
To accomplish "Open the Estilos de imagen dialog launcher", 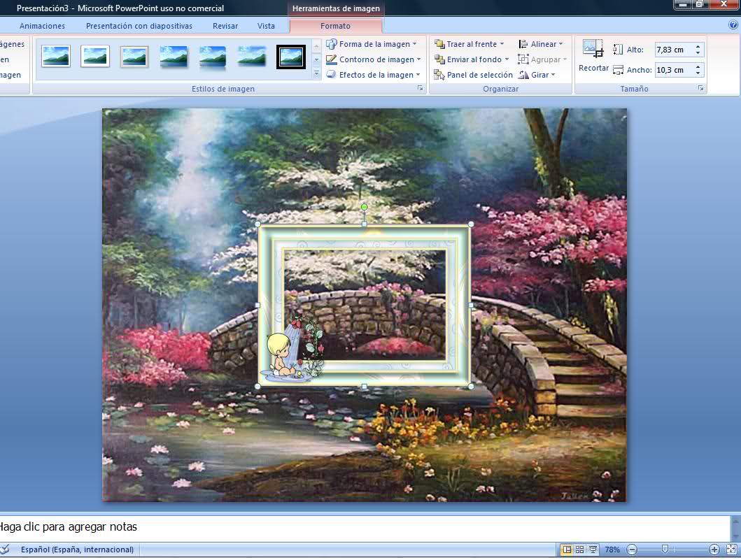I will [420, 88].
